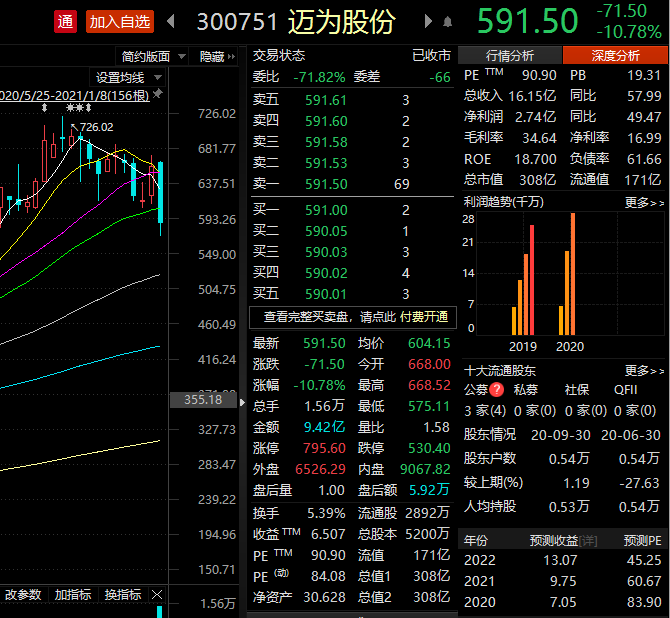Click the arrow beside 355.18 price tag
The image size is (670, 618).
(242, 402)
